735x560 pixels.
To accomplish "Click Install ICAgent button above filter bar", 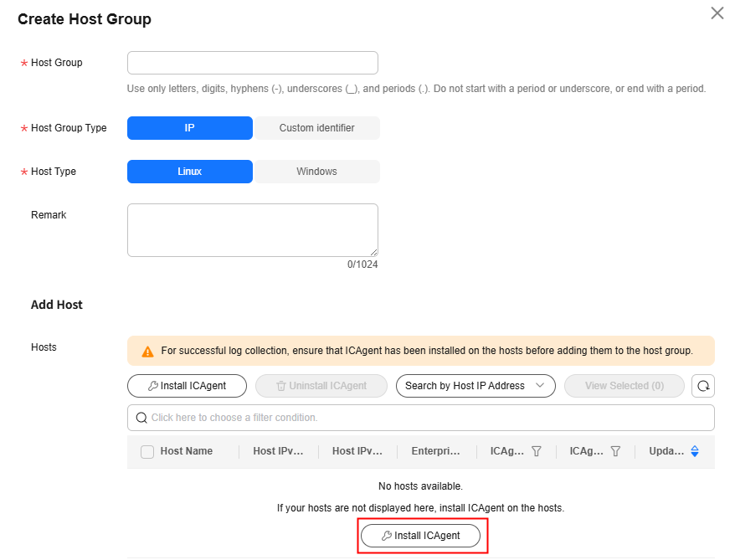I will coord(187,386).
